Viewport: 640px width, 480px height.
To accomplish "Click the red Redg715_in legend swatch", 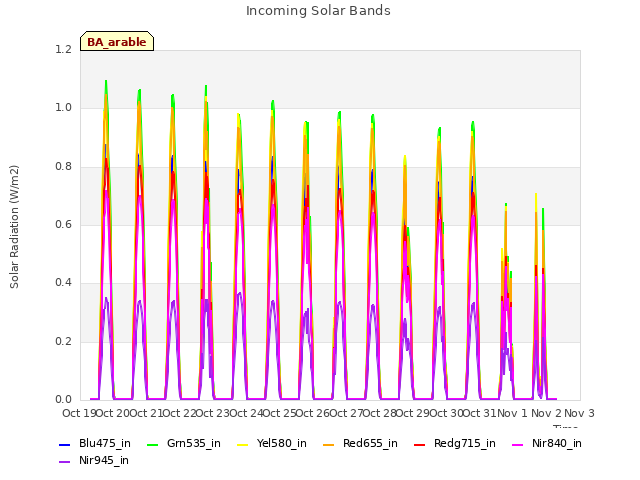I will point(420,444).
